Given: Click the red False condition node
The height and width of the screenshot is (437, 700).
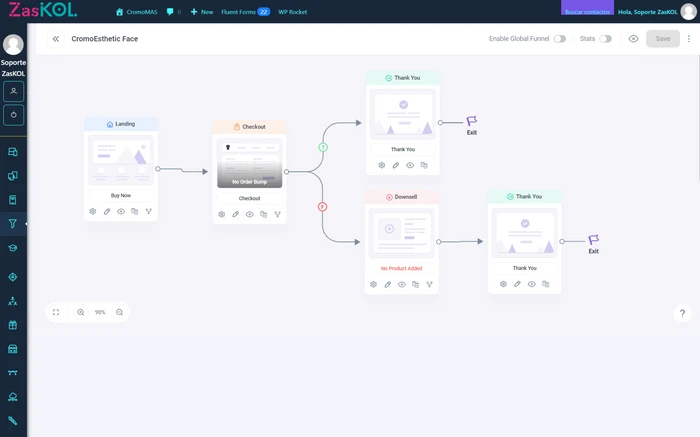Looking at the screenshot, I should click(x=322, y=207).
